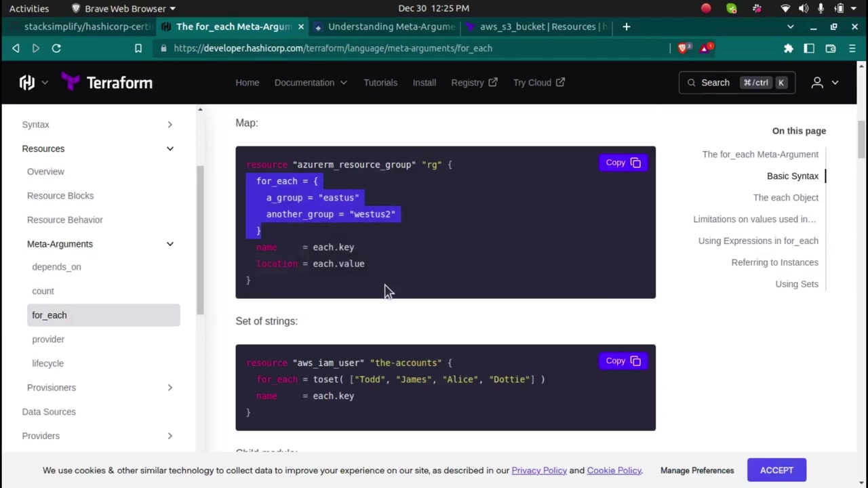Viewport: 868px width, 488px height.
Task: Copy the aws_iam_user code block
Action: (x=623, y=361)
